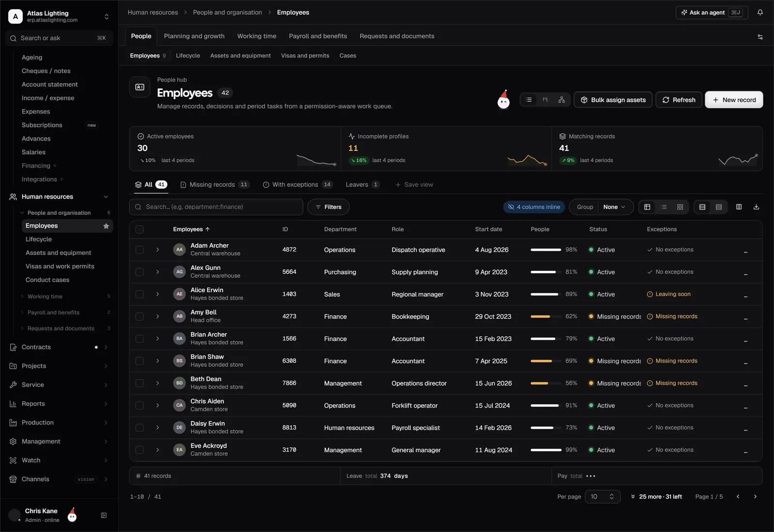774x532 pixels.
Task: Click Bulk assign assets button
Action: 613,100
